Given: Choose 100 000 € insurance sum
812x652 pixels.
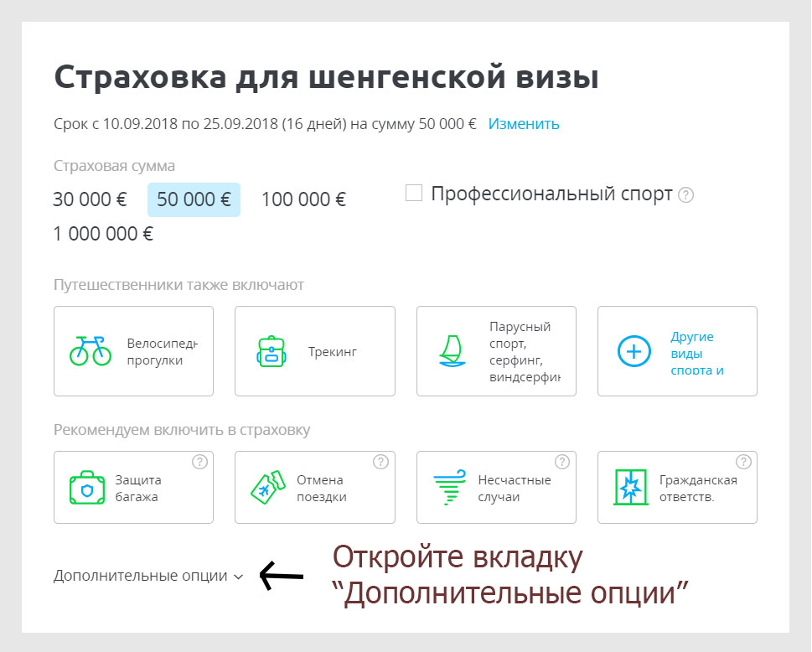Looking at the screenshot, I should point(303,199).
